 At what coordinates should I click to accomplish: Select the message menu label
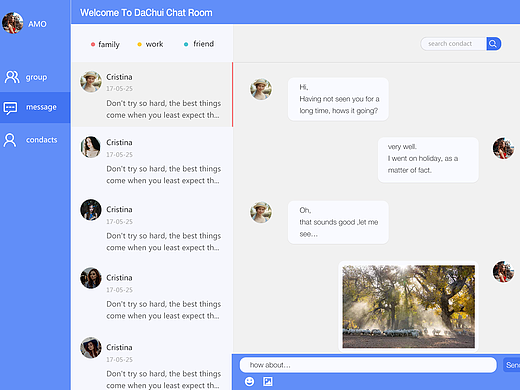pyautogui.click(x=41, y=107)
